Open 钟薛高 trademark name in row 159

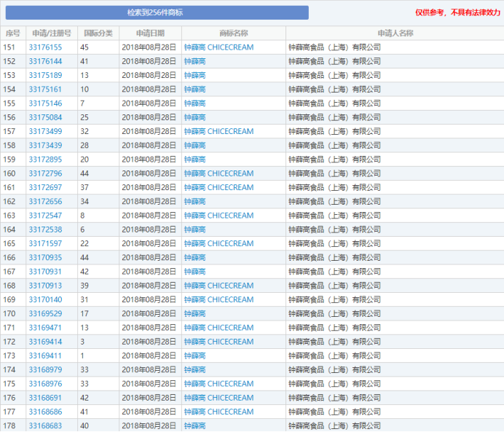coord(194,160)
